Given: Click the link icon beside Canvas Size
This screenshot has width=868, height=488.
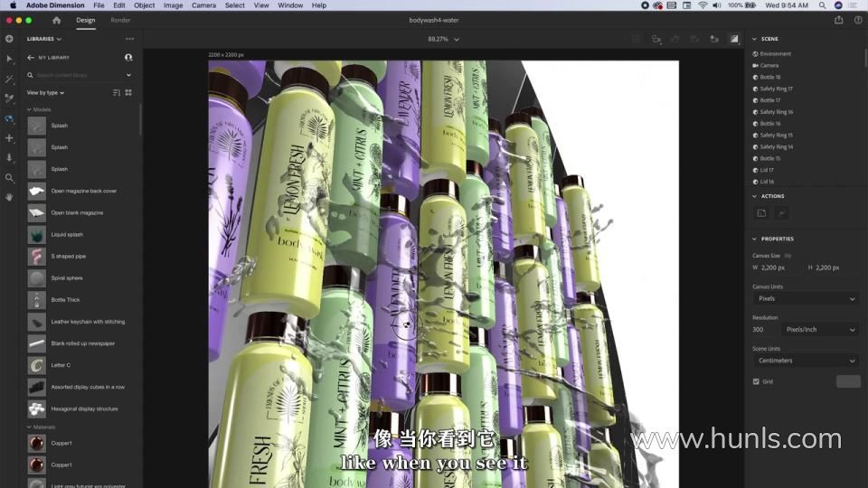Looking at the screenshot, I should pos(788,256).
